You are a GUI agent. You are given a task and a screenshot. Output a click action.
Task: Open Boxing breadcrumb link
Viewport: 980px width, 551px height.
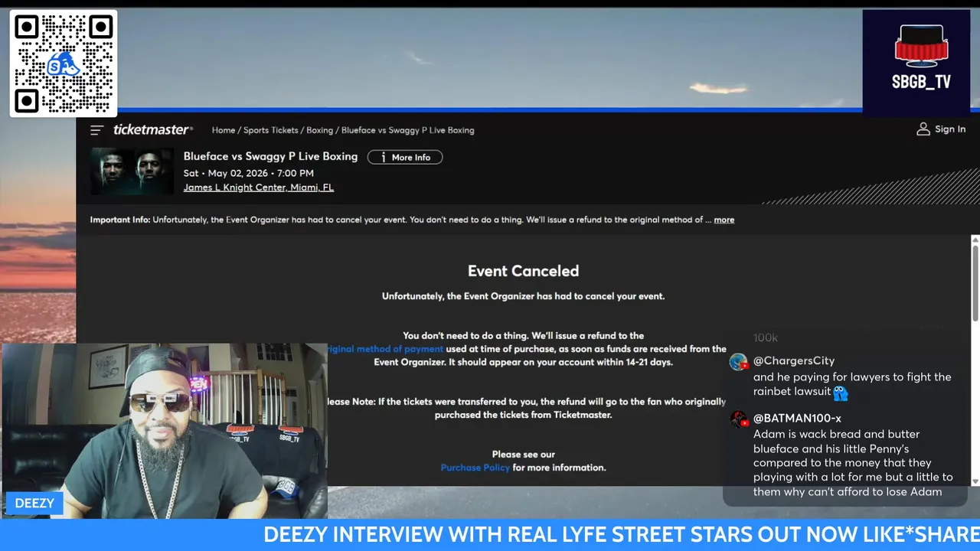coord(319,130)
